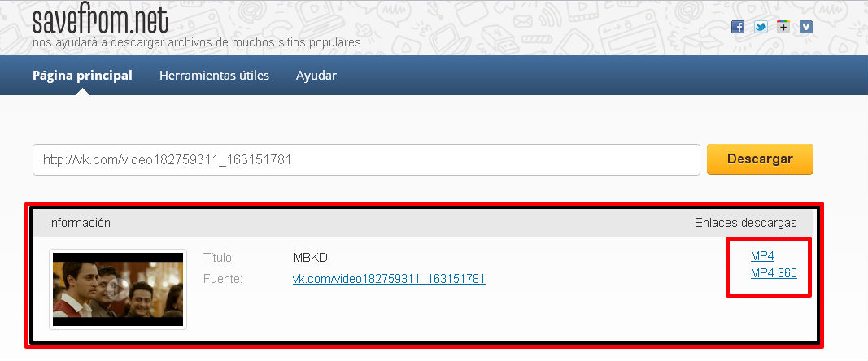
Task: Click the MBKD video thumbnail image
Action: click(x=118, y=289)
